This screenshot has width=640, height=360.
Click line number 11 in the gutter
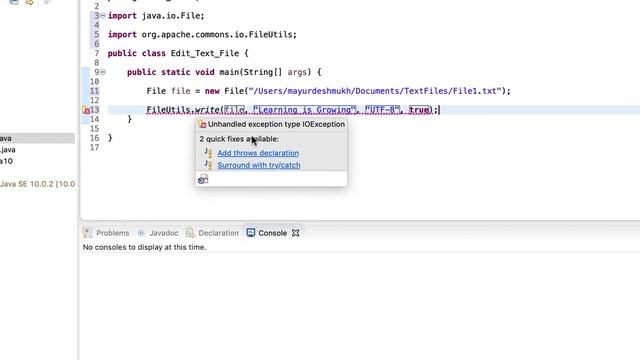94,91
